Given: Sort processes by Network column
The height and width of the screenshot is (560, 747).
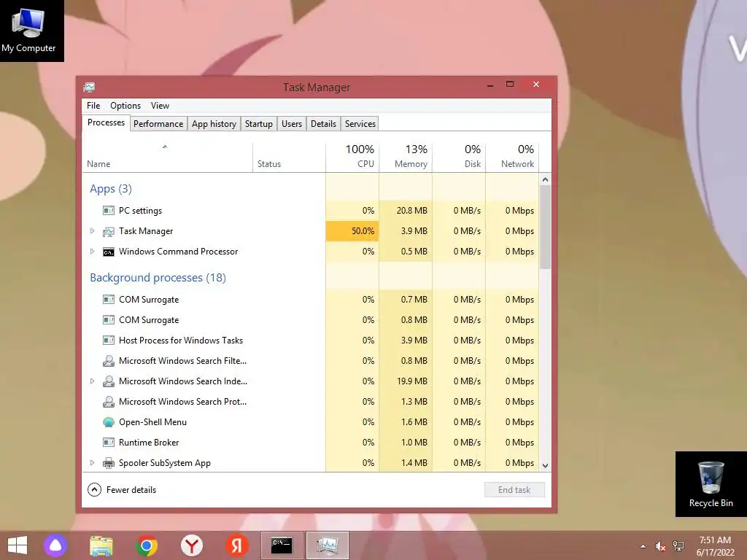Looking at the screenshot, I should click(512, 157).
